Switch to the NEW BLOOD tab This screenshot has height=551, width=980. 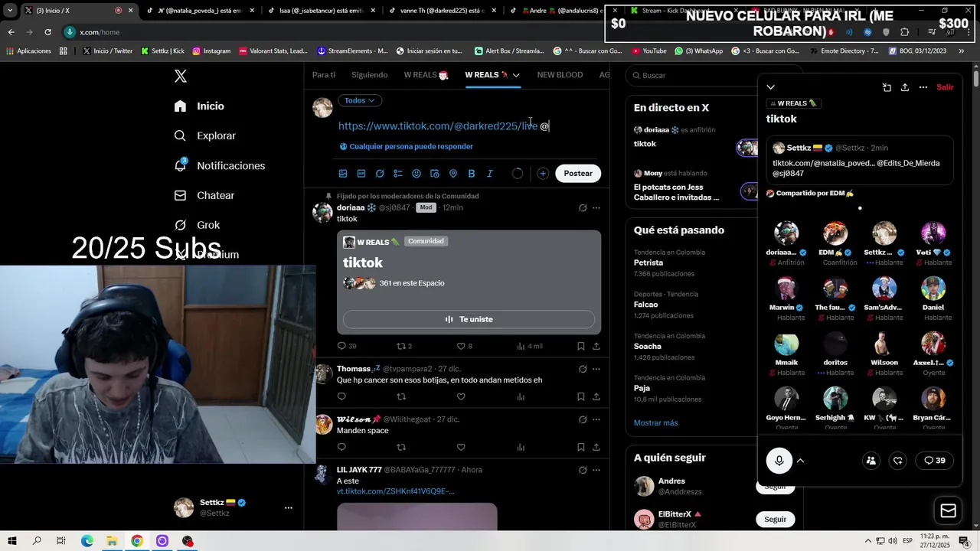(x=560, y=75)
